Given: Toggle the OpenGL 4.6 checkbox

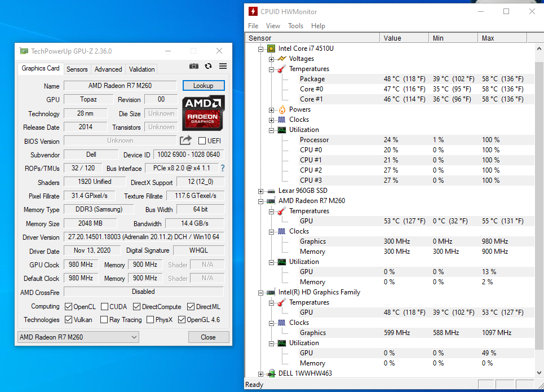Looking at the screenshot, I should pyautogui.click(x=182, y=319).
